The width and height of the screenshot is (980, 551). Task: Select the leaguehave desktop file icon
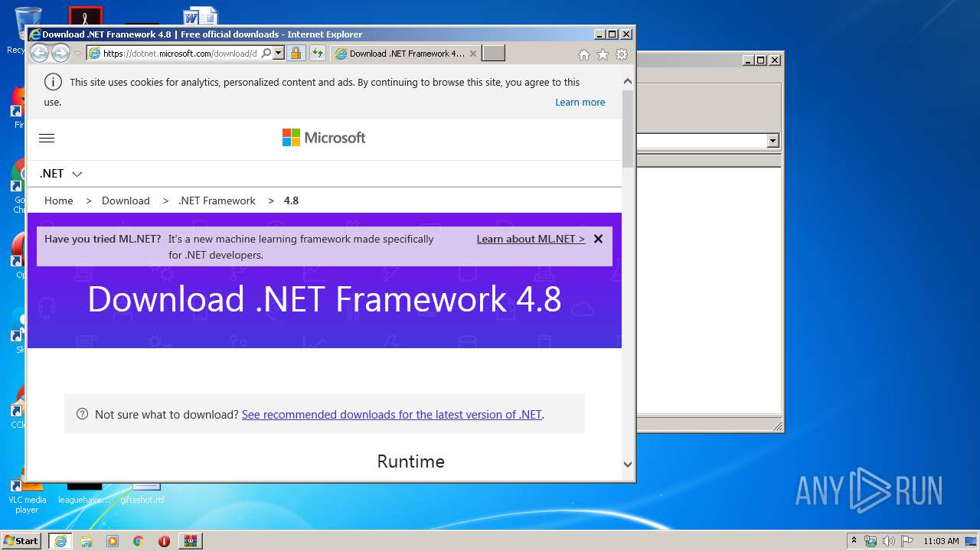click(x=84, y=494)
